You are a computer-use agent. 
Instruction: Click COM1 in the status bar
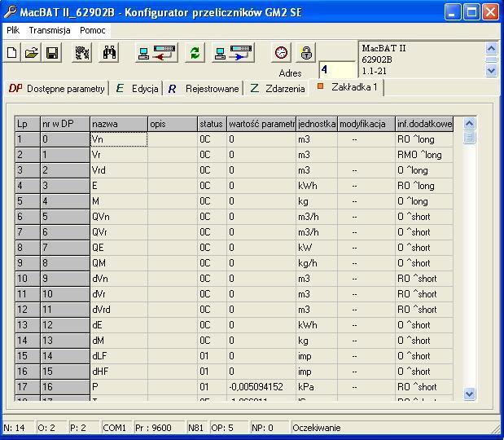click(115, 428)
